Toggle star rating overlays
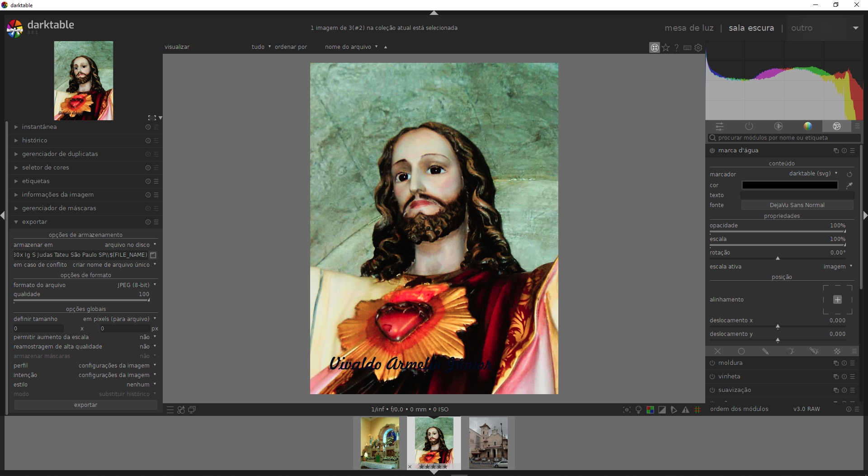Screen dimensions: 868x476 point(665,47)
